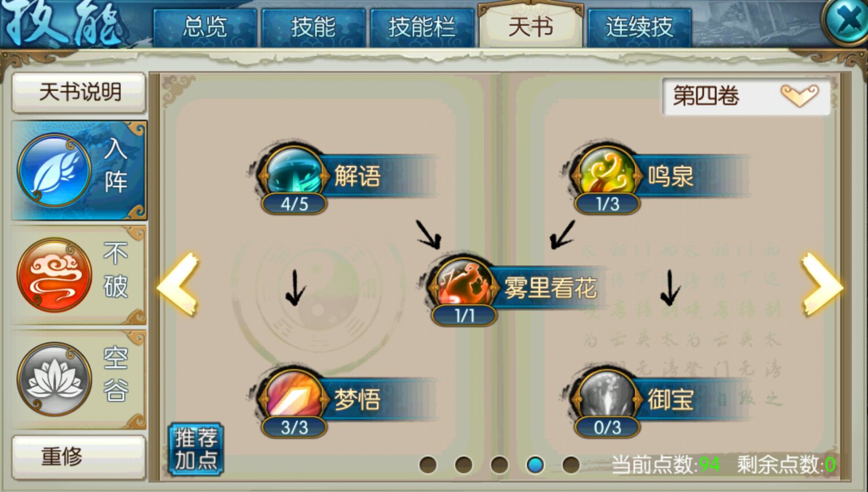Select the 梦悟 skill icon
Viewport: 868px width, 492px height.
tap(293, 397)
